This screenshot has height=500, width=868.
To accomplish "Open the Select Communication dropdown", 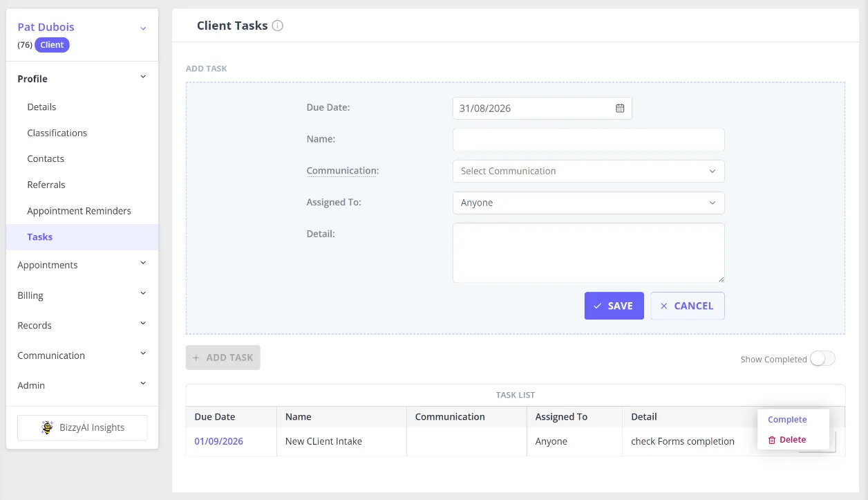I will click(589, 171).
